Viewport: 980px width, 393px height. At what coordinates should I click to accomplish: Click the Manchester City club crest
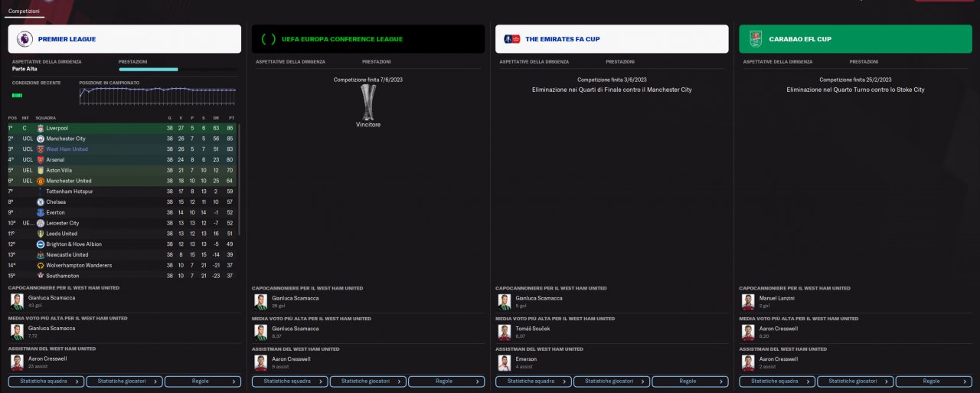point(41,139)
